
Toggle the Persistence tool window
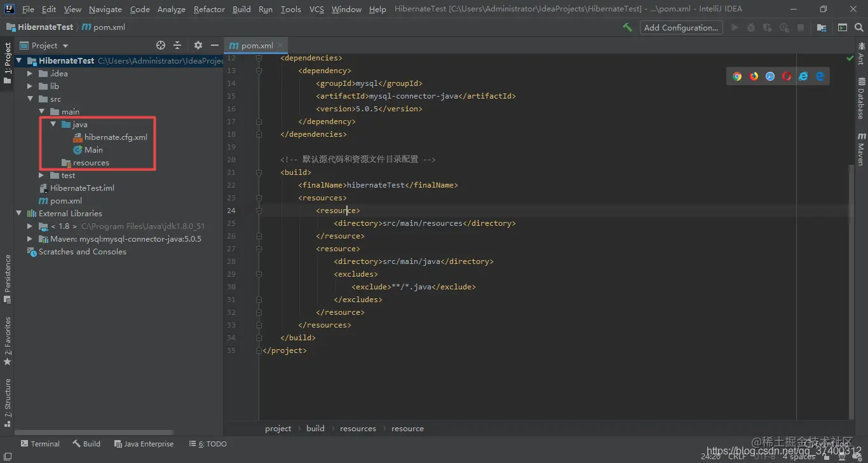7,278
